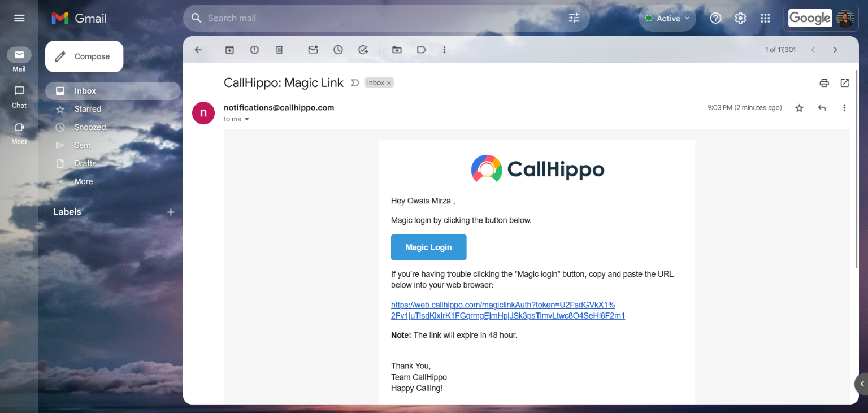The image size is (868, 413).
Task: Click the Gmail logo
Action: 79,18
